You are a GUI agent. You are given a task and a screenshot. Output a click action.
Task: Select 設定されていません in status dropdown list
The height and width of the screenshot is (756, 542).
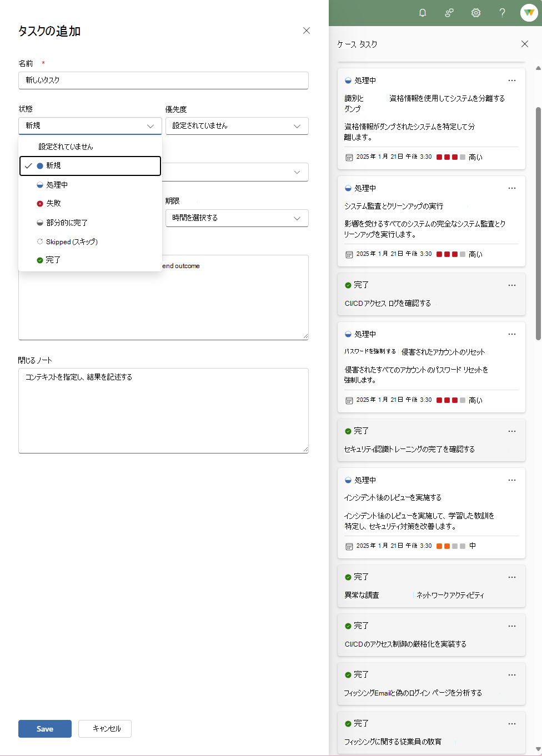[x=91, y=147]
